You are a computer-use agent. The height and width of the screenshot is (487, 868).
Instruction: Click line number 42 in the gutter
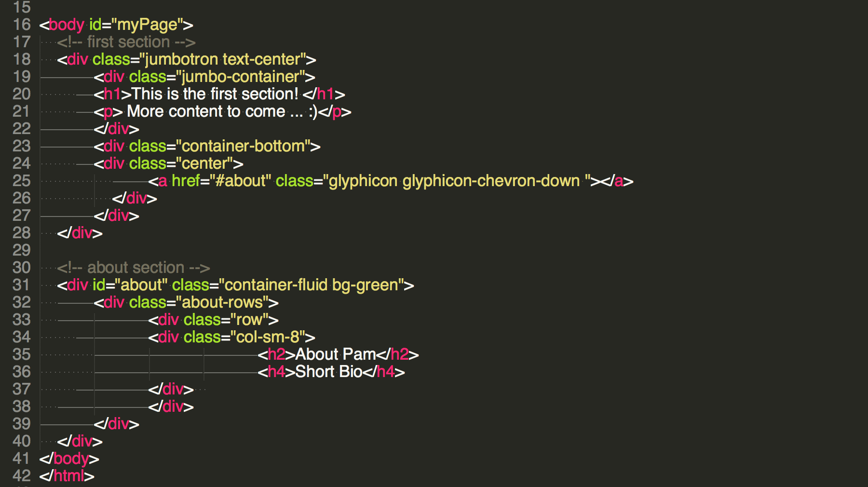pos(22,476)
